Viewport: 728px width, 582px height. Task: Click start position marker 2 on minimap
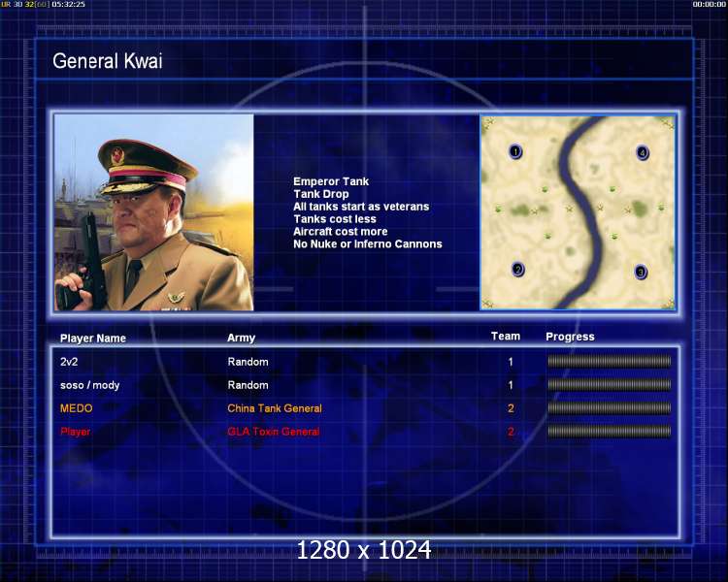[517, 270]
